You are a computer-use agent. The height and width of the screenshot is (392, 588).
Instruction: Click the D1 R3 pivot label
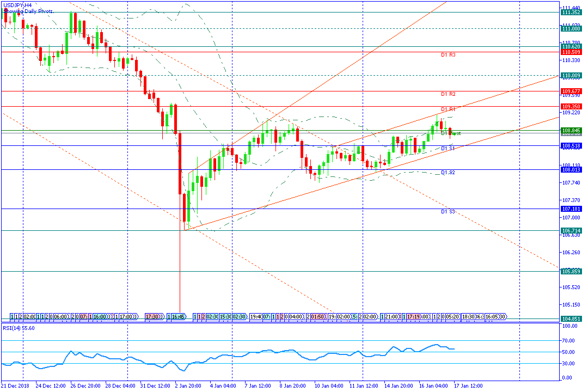point(448,55)
